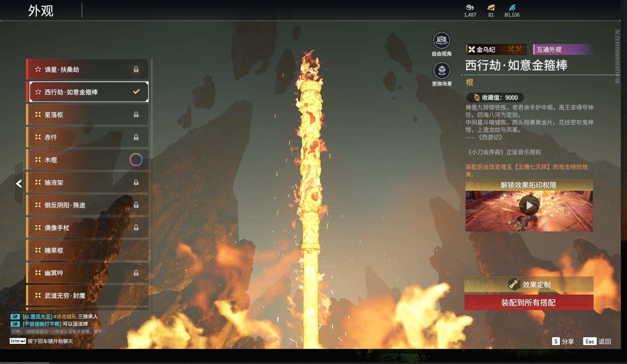Click the 外观 page title
Viewport: 627px width, 364px height.
pos(41,10)
